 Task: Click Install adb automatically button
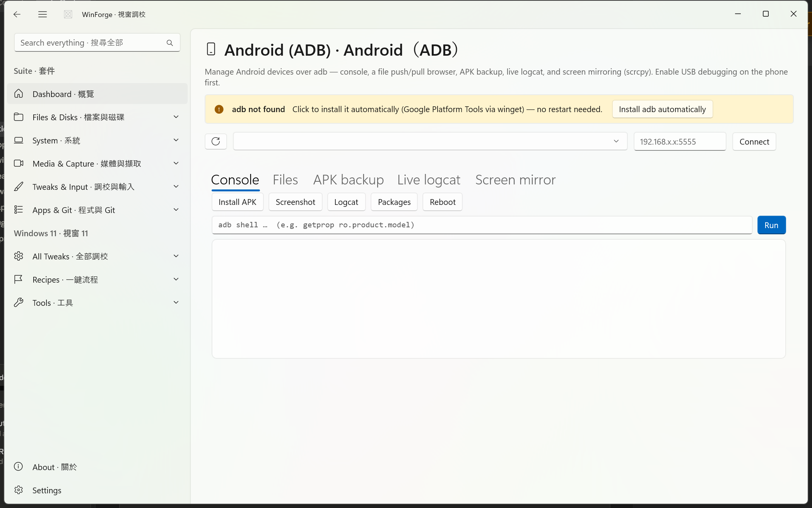(x=662, y=109)
